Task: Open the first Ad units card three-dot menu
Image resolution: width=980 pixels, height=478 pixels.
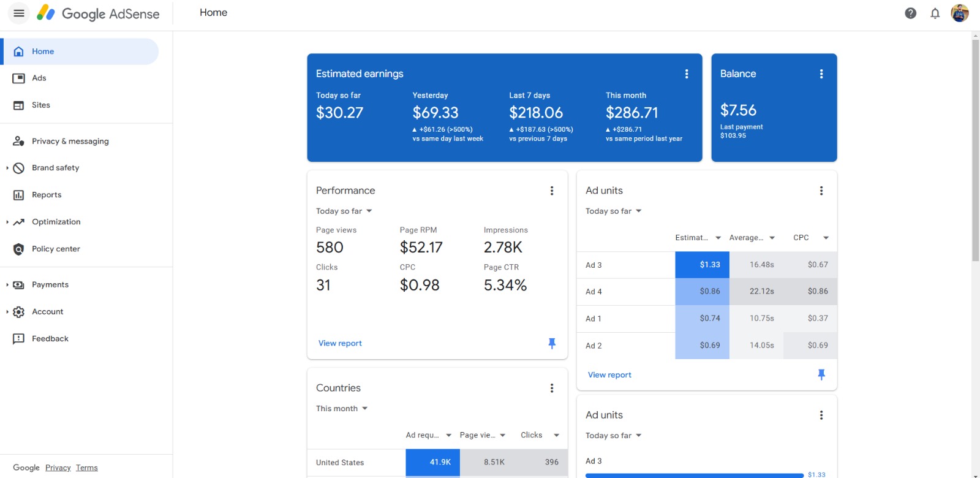Action: 821,191
